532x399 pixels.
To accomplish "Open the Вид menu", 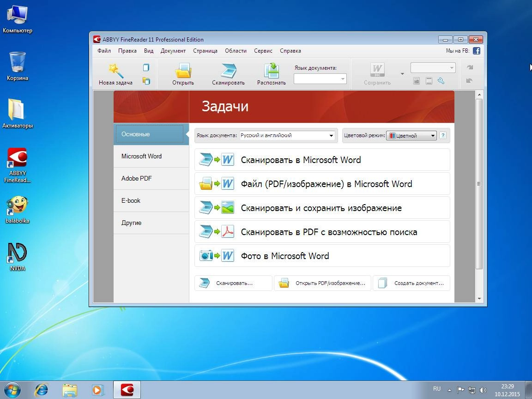I will coord(149,50).
